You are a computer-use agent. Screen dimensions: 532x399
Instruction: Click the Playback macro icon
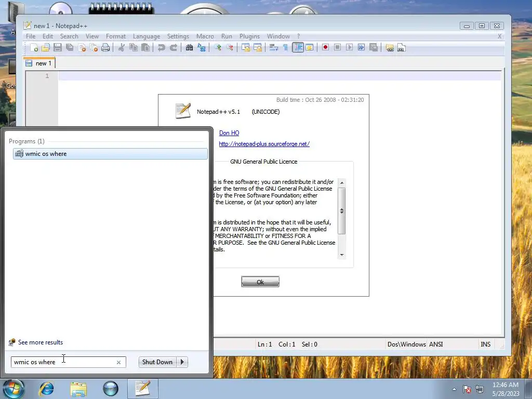349,47
